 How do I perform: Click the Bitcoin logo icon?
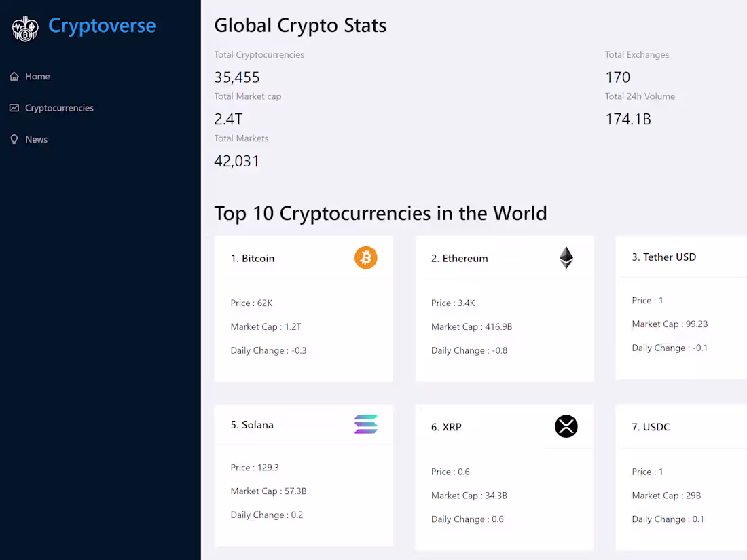click(365, 258)
